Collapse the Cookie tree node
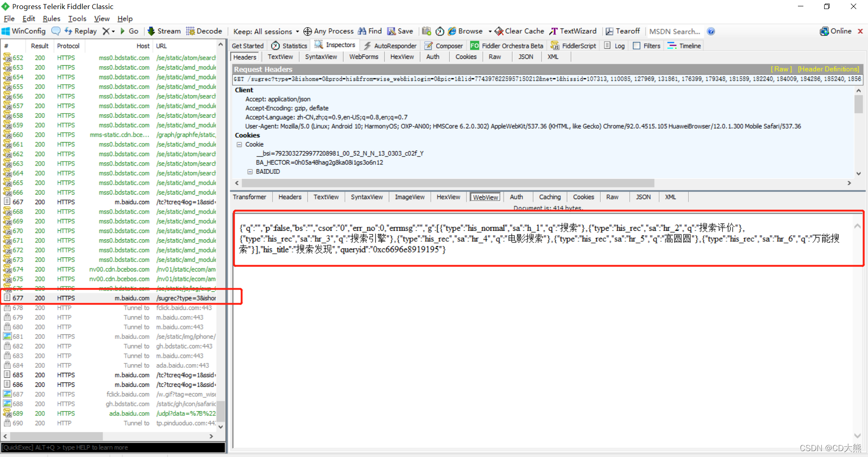Viewport: 868px width, 457px height. pos(239,144)
